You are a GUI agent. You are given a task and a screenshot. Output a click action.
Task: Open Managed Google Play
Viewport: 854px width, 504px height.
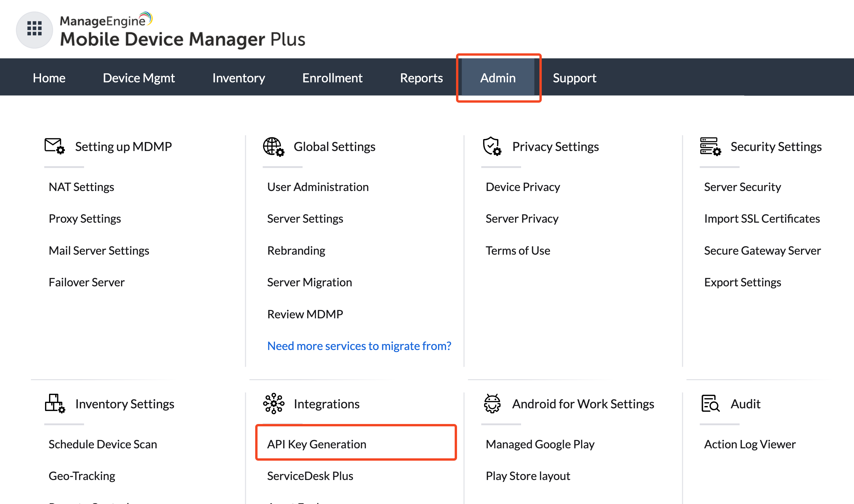pyautogui.click(x=540, y=444)
